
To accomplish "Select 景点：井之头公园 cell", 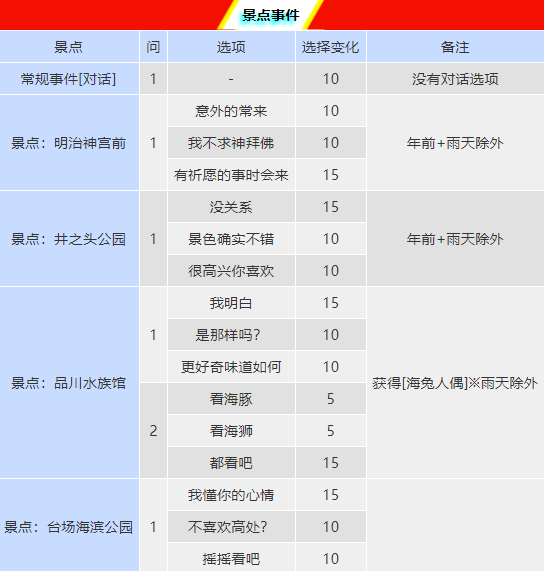I will pos(69,239).
